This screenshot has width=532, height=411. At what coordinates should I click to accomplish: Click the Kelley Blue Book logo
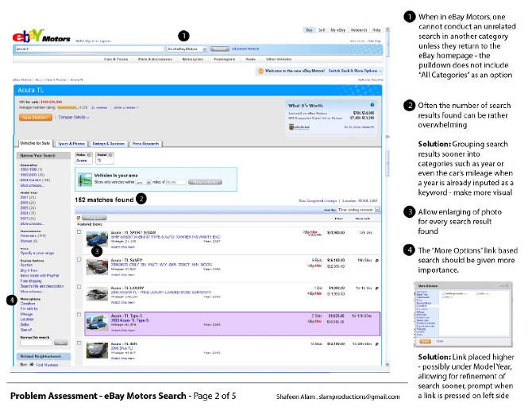pos(299,127)
